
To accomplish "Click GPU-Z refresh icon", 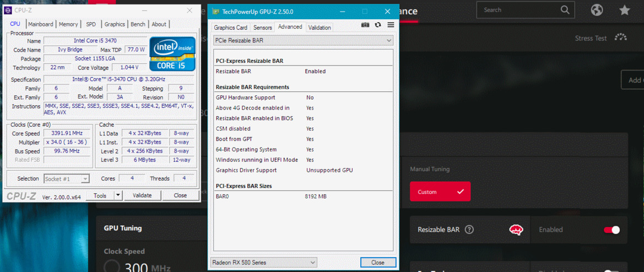I will click(x=378, y=25).
